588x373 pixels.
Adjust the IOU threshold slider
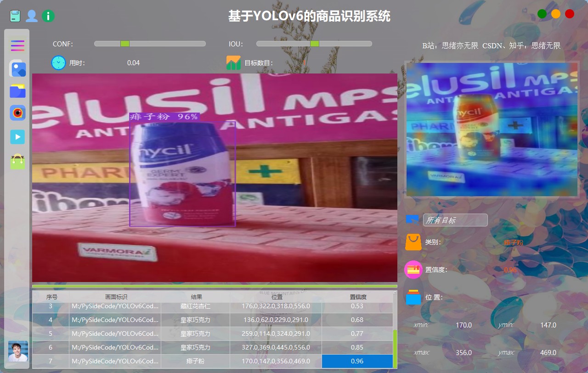click(314, 44)
